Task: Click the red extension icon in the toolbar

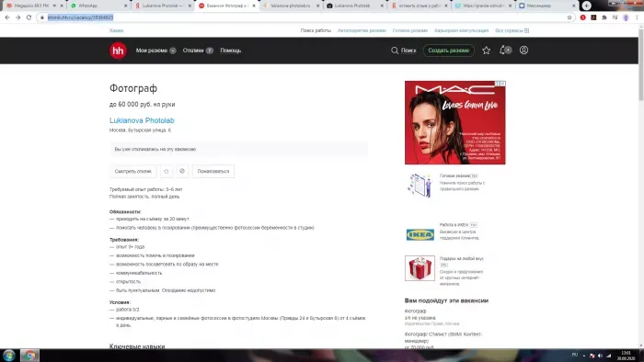Action: tap(582, 17)
